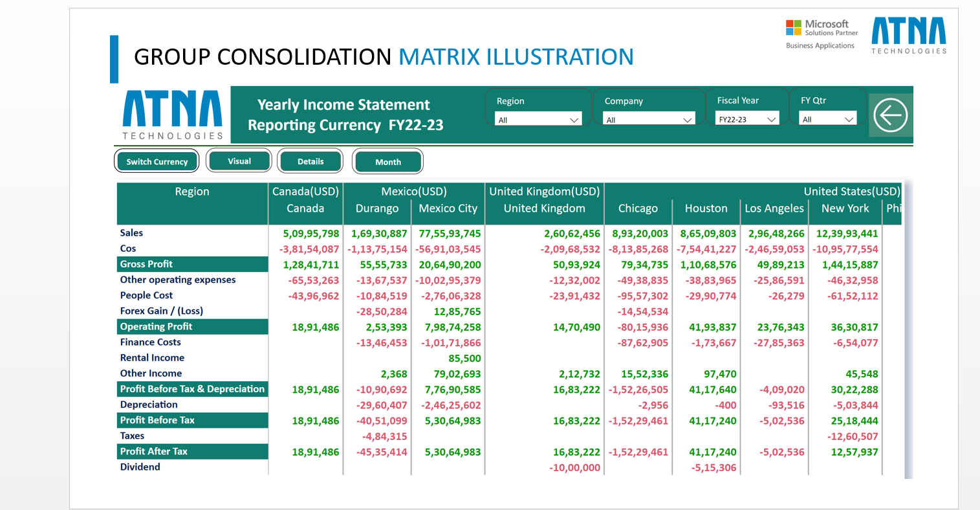This screenshot has width=980, height=510.
Task: Click the United States(USD) group header
Action: (851, 192)
